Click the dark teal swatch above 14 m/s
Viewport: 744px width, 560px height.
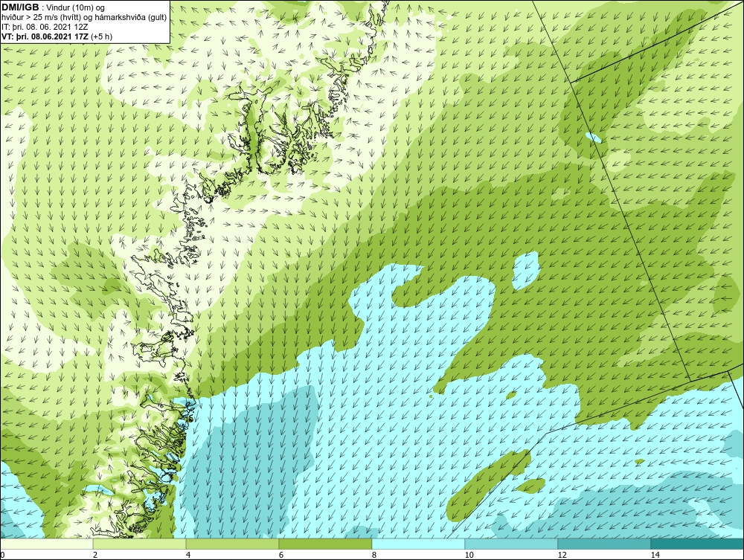[x=698, y=544]
